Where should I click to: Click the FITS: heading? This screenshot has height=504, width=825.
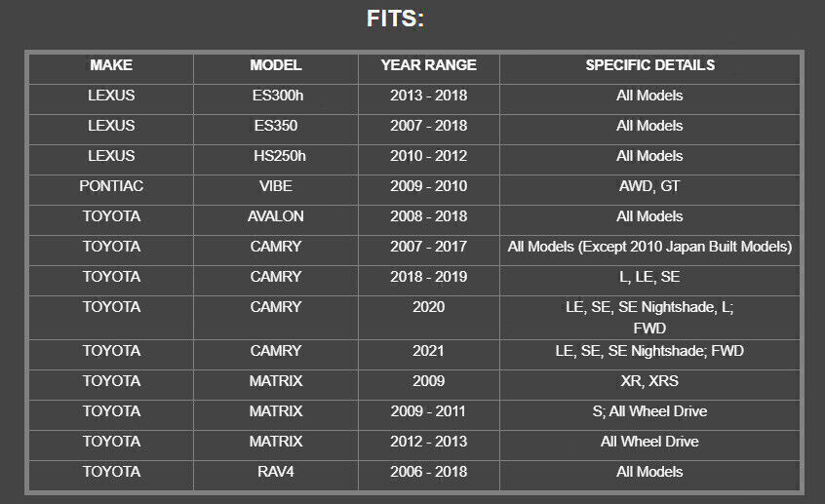pos(395,19)
